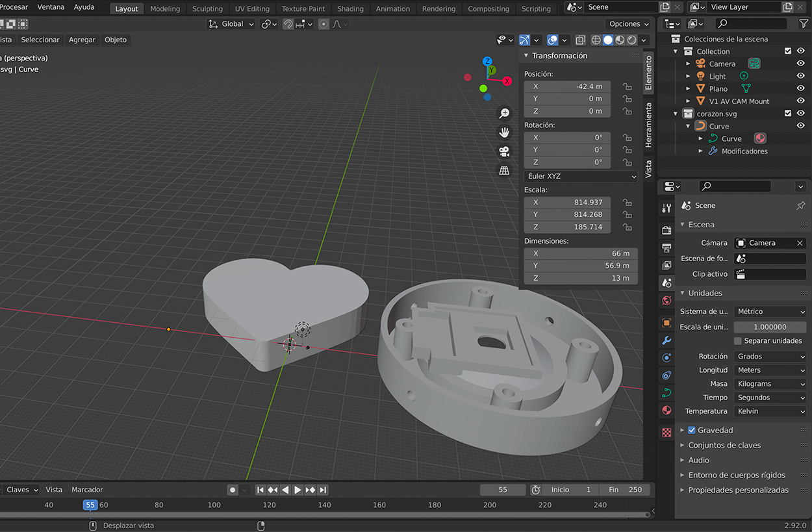Toggle camera view with camera icon
Screen dimensions: 812x532
tap(504, 151)
